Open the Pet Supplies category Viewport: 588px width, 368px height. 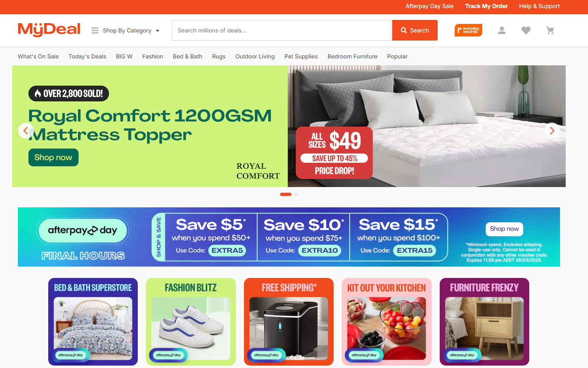coord(301,56)
